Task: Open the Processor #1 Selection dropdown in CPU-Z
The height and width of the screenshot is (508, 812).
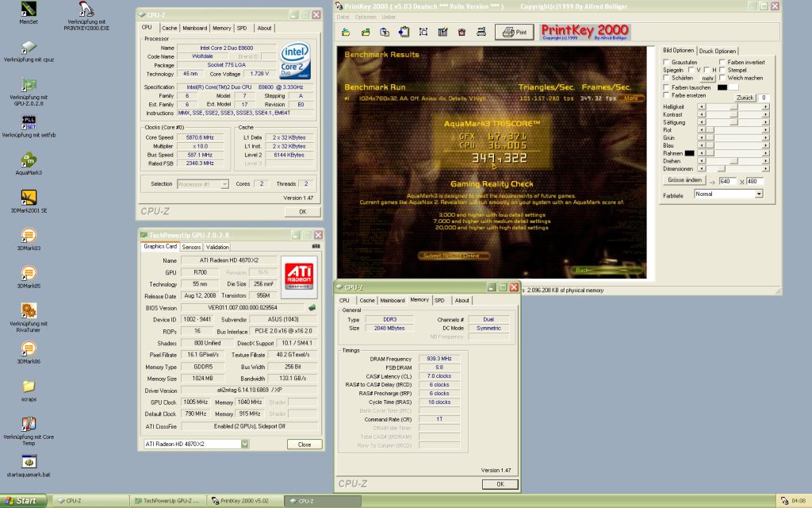Action: [224, 184]
